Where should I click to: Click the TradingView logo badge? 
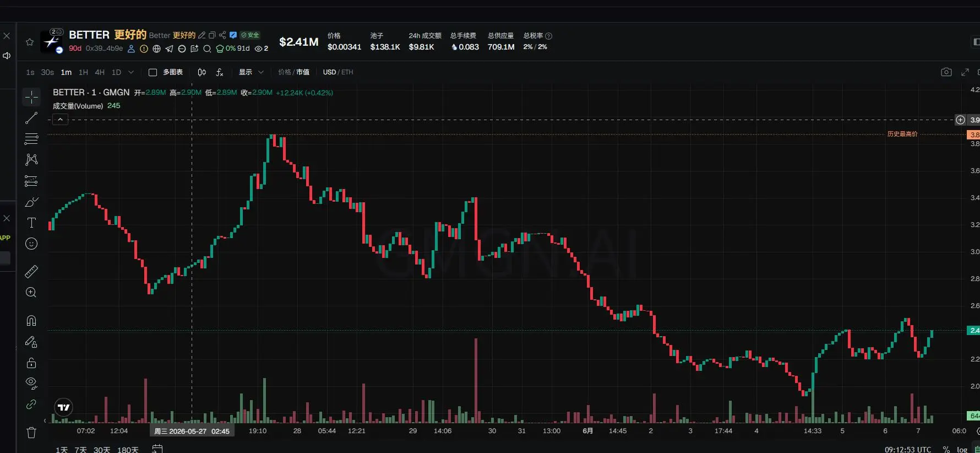click(64, 407)
